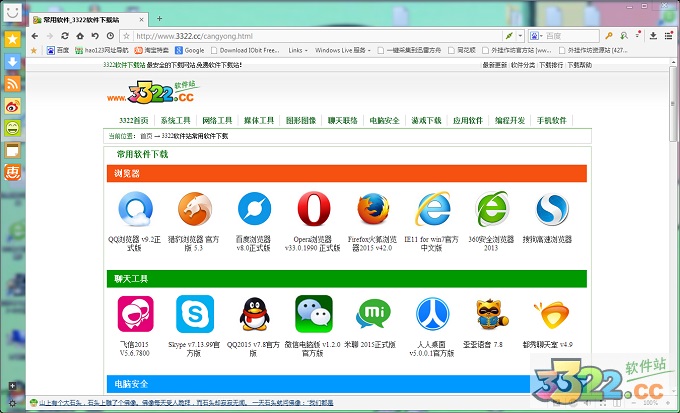Open the hao123网址导航 bookmark

(x=102, y=50)
